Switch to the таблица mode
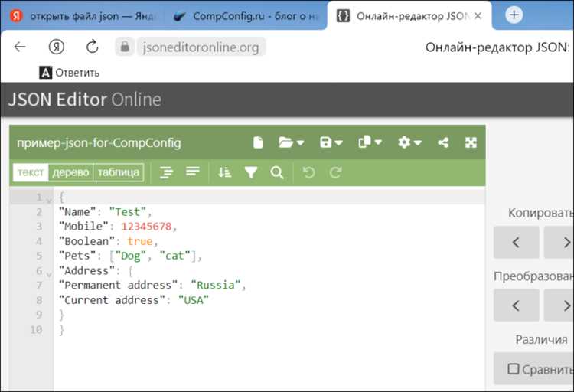The height and width of the screenshot is (392, 574). (118, 172)
